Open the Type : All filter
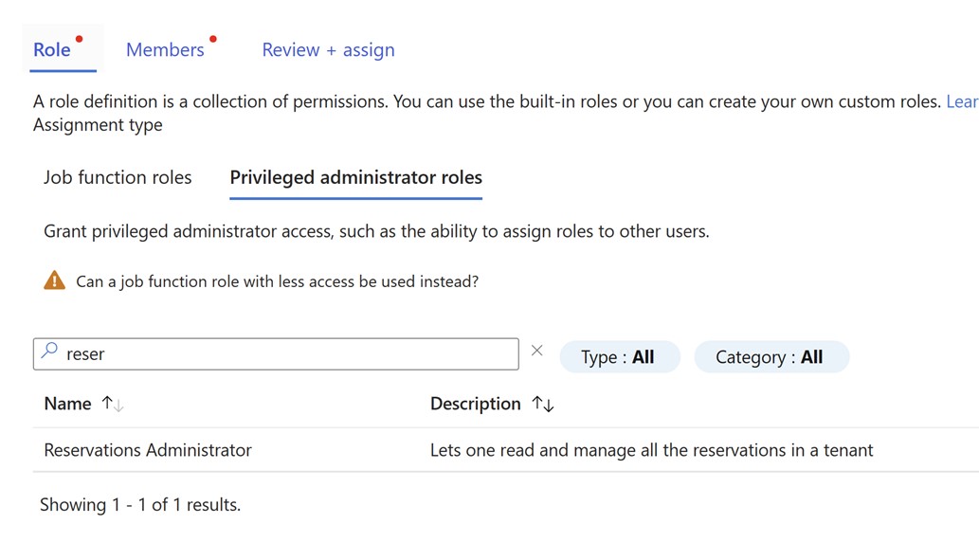 point(618,357)
